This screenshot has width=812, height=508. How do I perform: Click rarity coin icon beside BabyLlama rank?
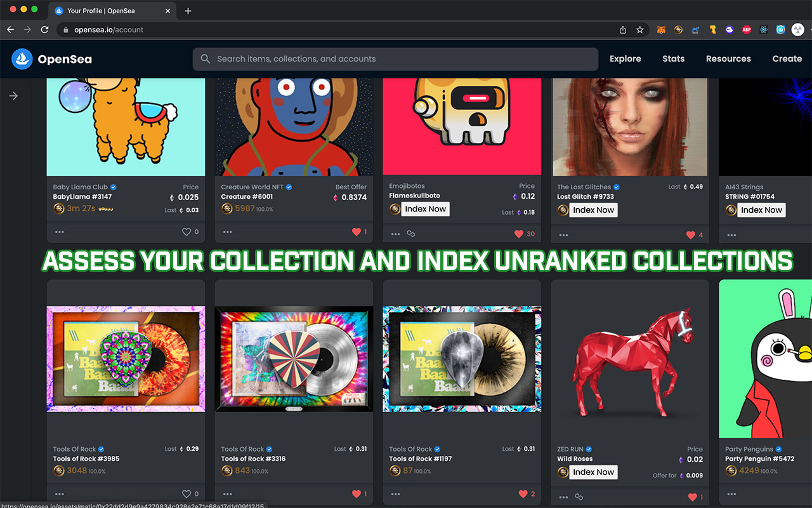pos(59,208)
